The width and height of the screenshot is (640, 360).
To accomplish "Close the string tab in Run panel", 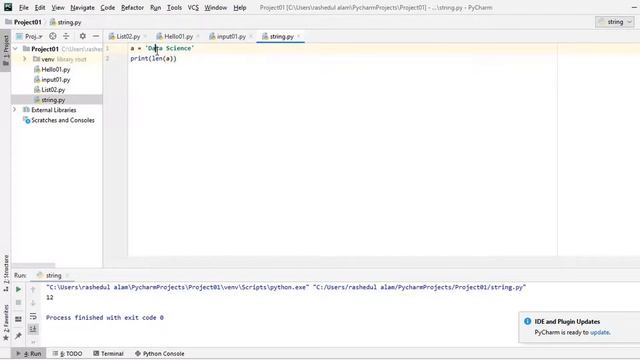I will tap(67, 276).
